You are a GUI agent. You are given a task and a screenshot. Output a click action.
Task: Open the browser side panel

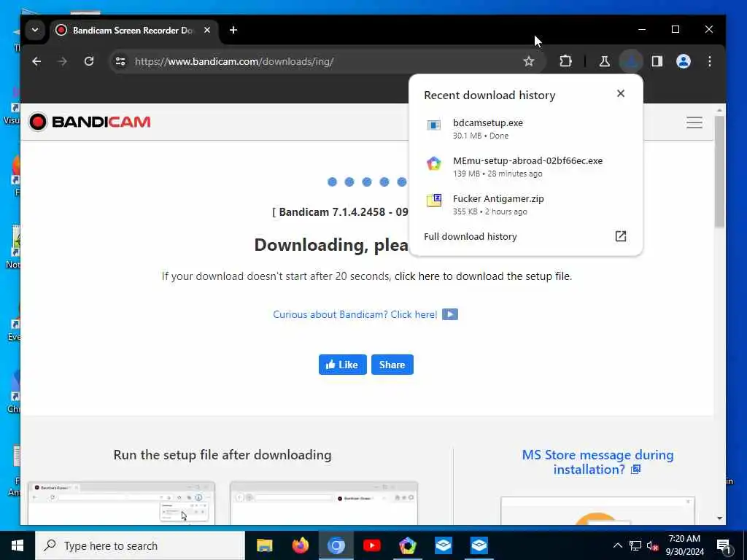tap(657, 61)
